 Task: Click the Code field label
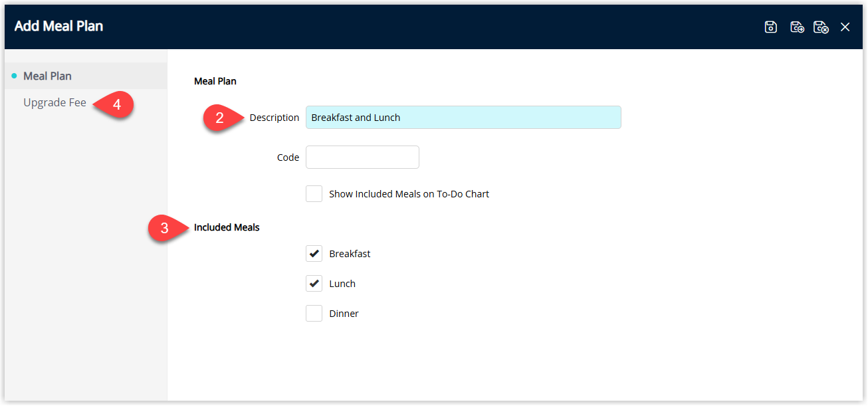[288, 157]
